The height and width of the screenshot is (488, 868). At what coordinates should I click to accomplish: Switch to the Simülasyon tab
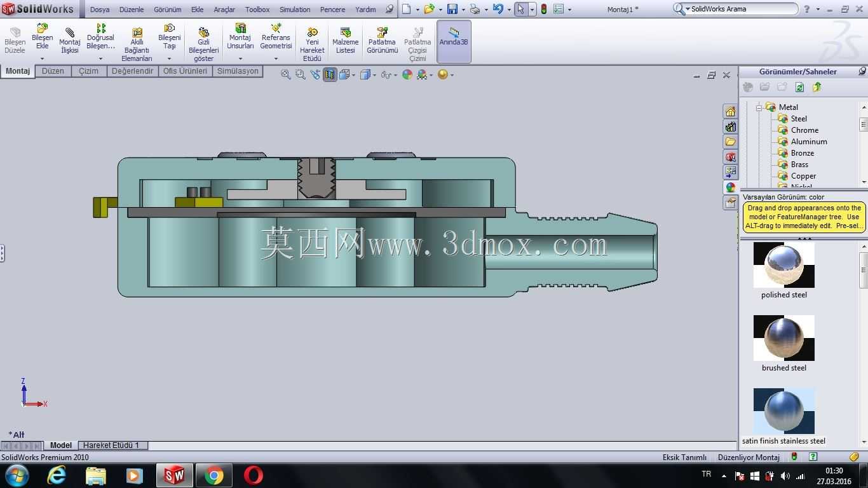pyautogui.click(x=238, y=71)
